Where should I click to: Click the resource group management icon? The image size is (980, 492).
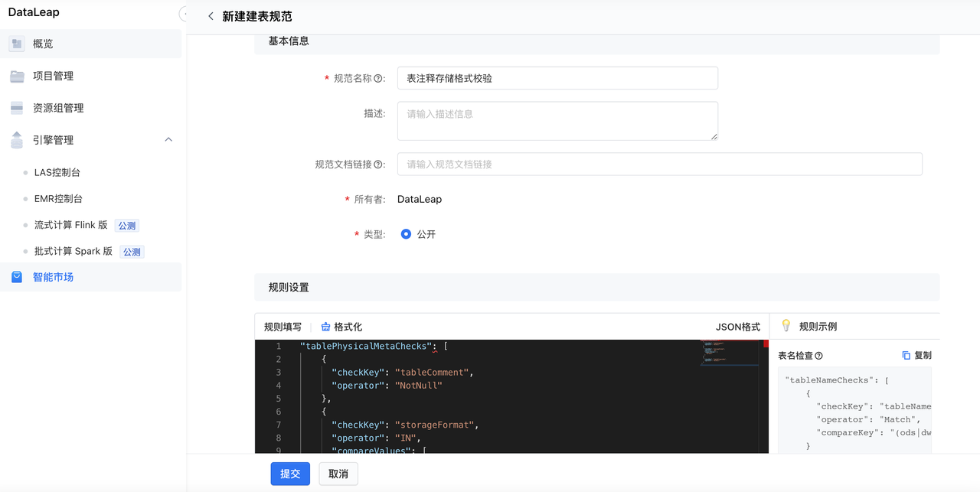[x=17, y=108]
